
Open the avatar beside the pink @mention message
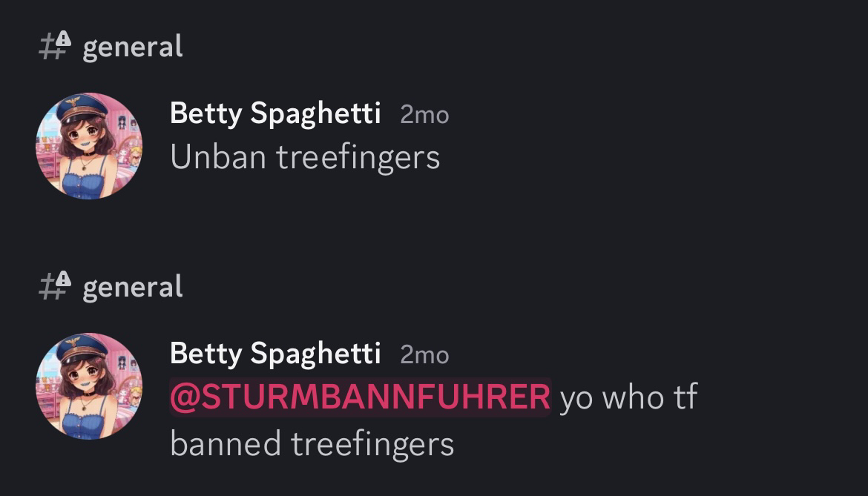(x=89, y=386)
